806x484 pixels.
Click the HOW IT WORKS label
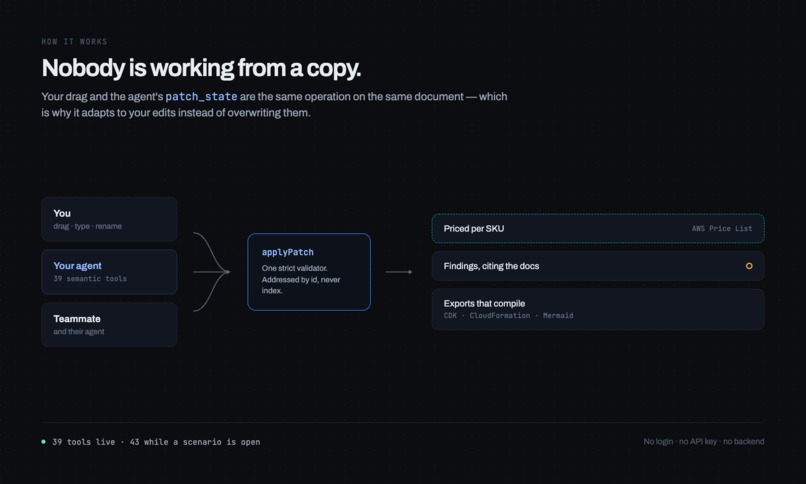(75, 42)
